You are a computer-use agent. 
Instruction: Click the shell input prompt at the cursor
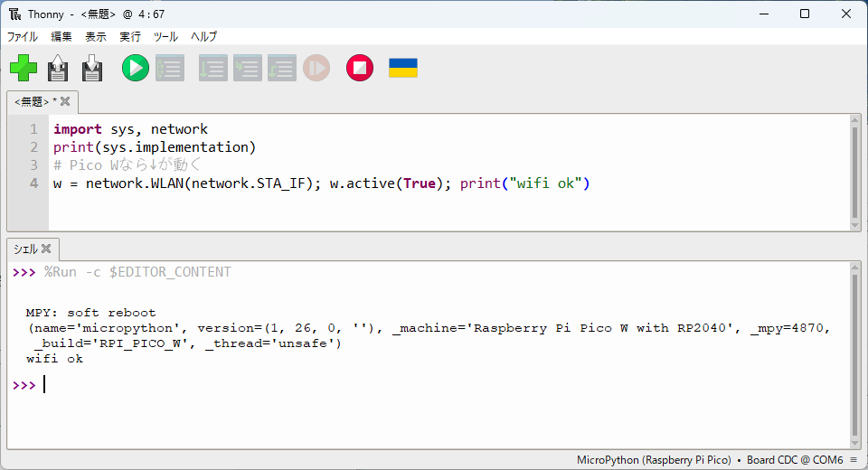[45, 385]
